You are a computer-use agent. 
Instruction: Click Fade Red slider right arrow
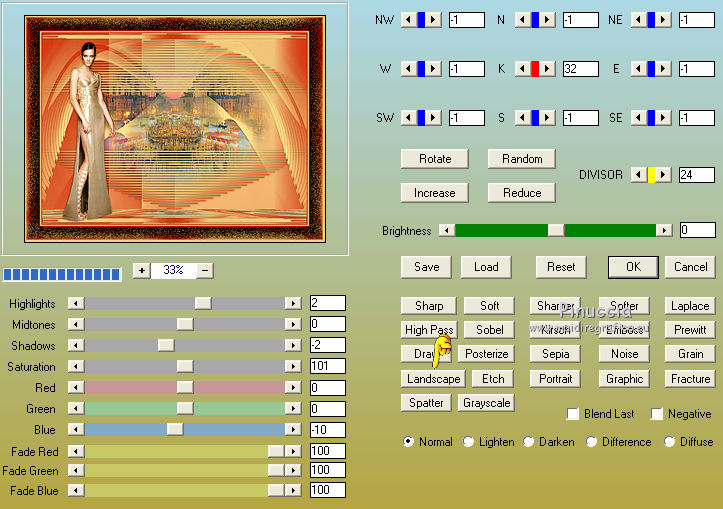[x=293, y=450]
